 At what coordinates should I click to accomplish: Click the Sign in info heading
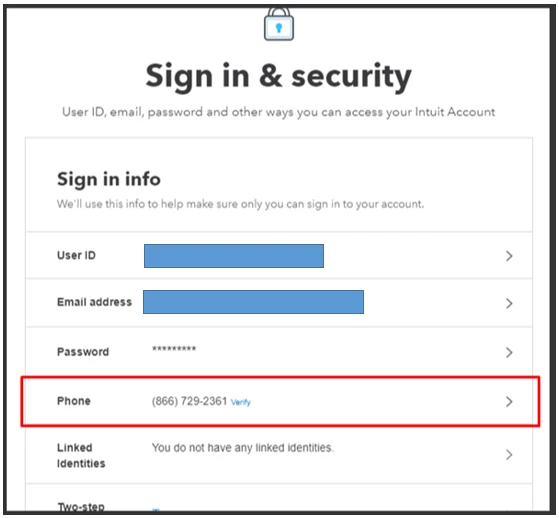(x=109, y=179)
